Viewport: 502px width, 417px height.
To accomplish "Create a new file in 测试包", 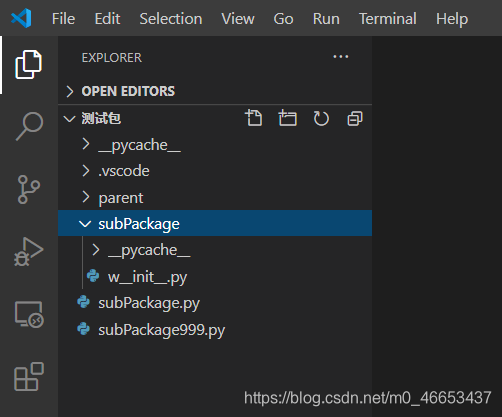I will coord(254,118).
